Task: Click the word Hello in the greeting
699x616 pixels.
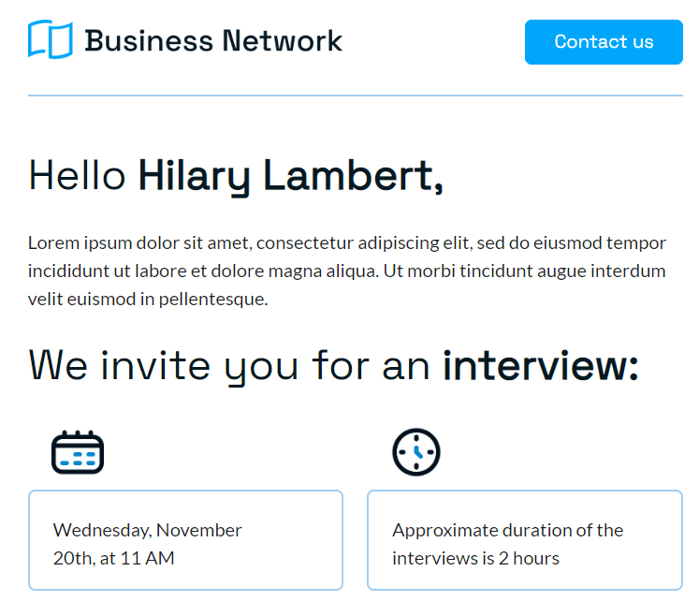Action: tap(77, 176)
